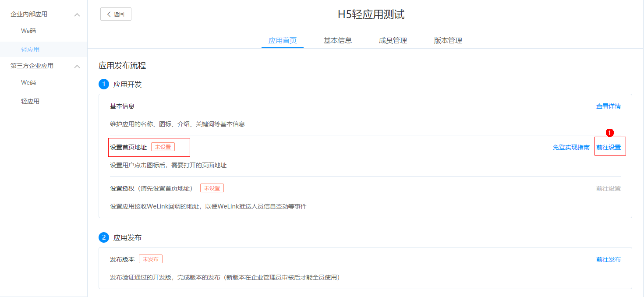Click 前往设置 for 设置首页地址
This screenshot has width=644, height=297.
tap(608, 147)
